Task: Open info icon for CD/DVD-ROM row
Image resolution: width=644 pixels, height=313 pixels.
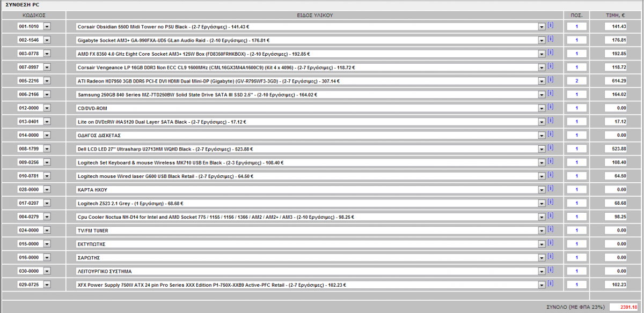Action: (551, 107)
